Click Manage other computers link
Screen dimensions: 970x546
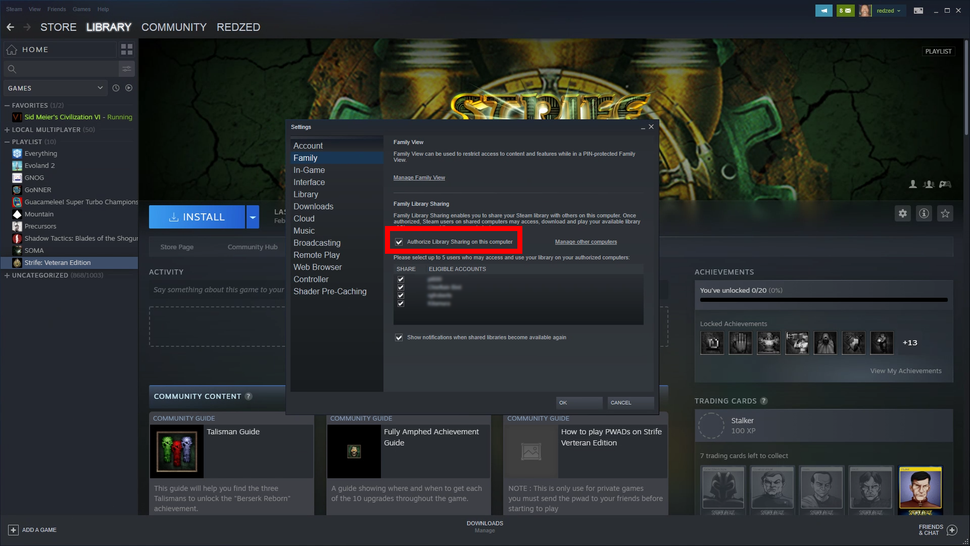(586, 242)
